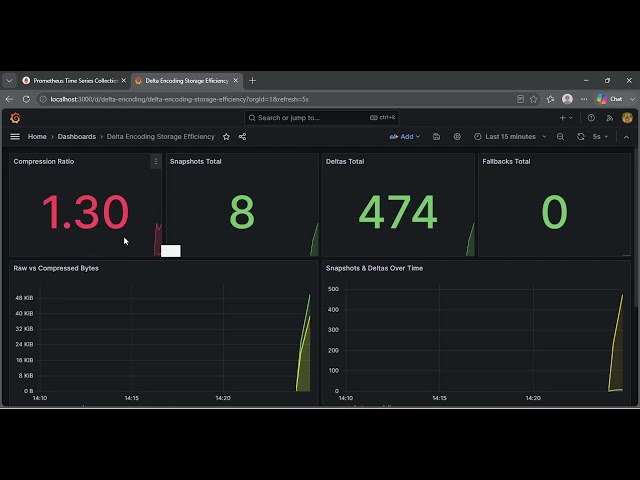Add page to browser favorites star
Screen dimensions: 640x480
coord(533,99)
